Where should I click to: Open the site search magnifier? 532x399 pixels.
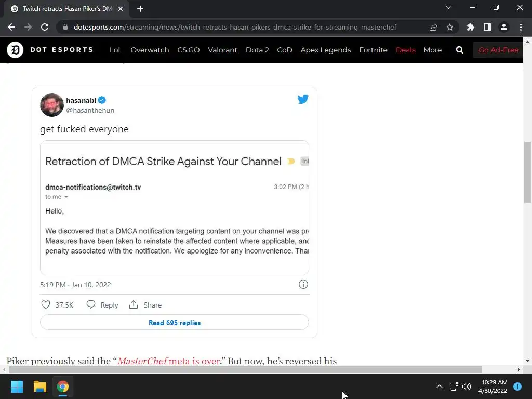tap(459, 50)
